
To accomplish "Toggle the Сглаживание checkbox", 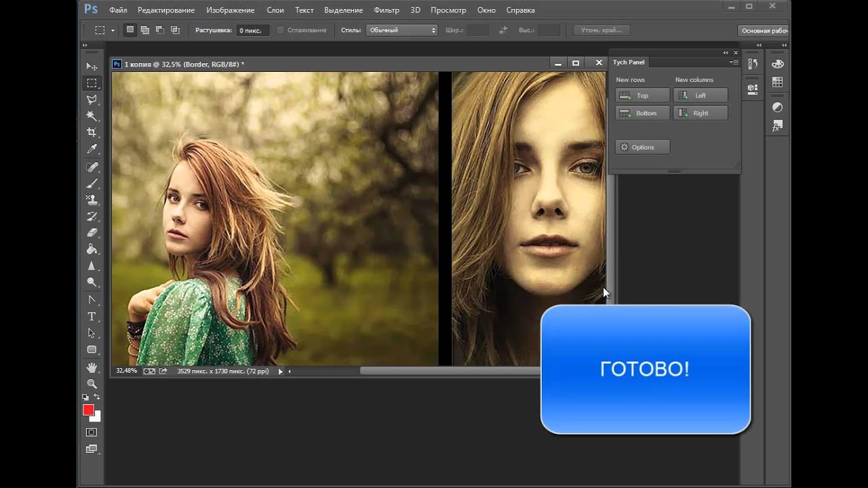I will 280,30.
